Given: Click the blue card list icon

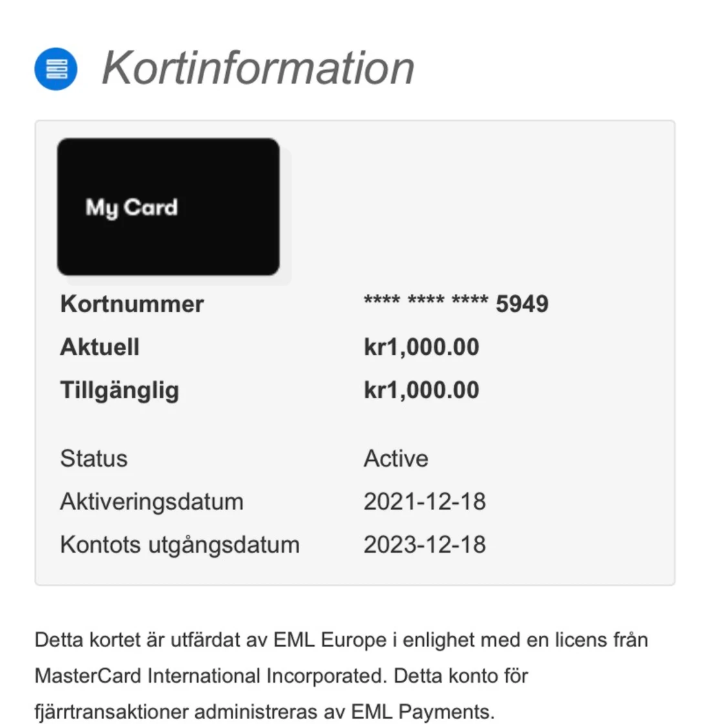Looking at the screenshot, I should point(56,69).
